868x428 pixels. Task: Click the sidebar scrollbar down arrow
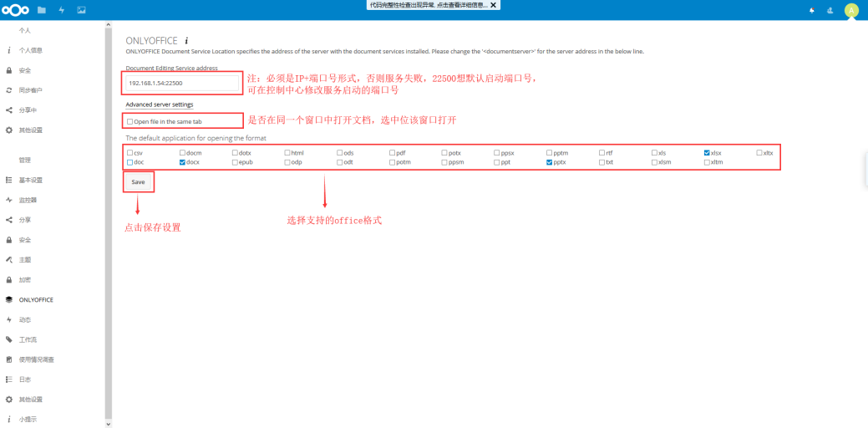coord(108,424)
